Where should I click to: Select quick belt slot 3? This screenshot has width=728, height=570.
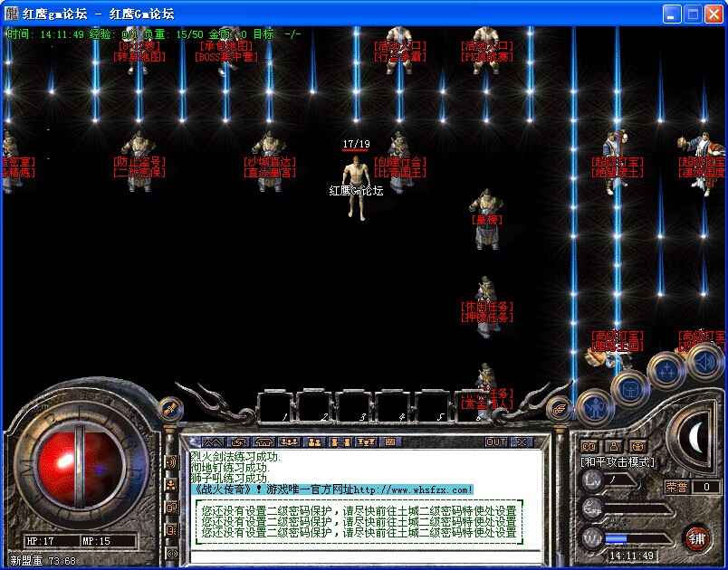pos(354,407)
